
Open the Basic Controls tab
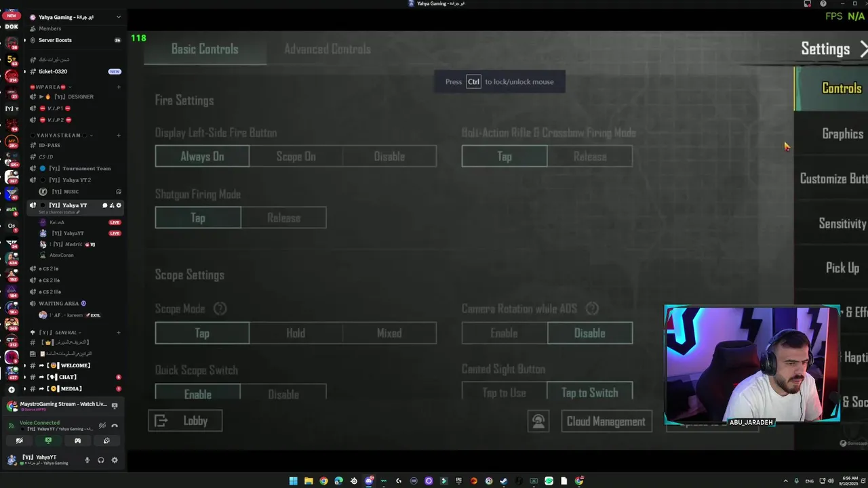coord(205,49)
